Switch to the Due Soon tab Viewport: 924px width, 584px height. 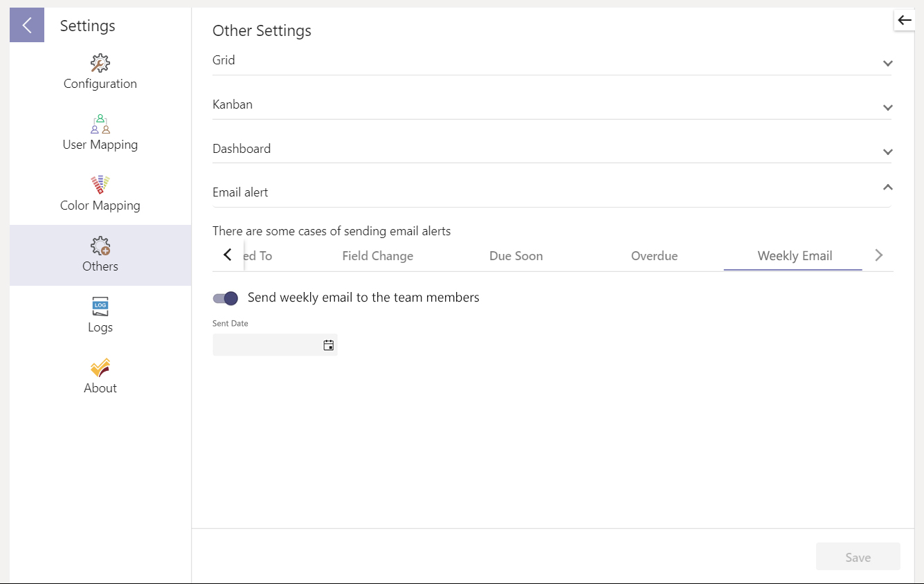tap(516, 256)
